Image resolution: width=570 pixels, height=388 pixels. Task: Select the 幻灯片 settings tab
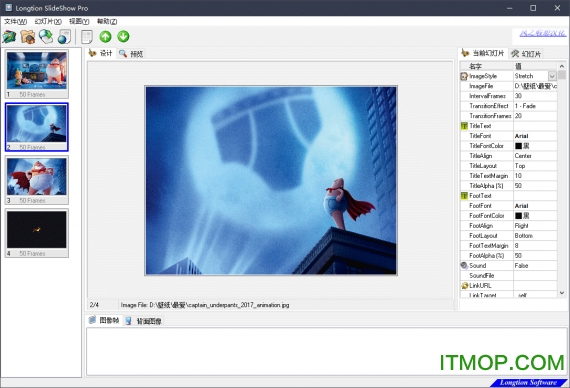coord(526,54)
